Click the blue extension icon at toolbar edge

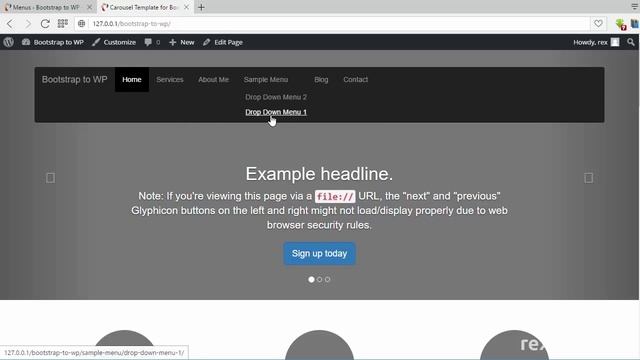pyautogui.click(x=635, y=24)
